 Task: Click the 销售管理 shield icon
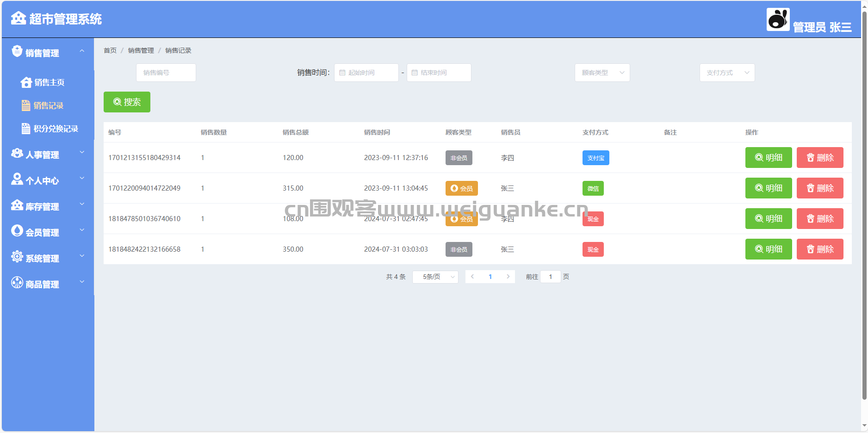17,51
